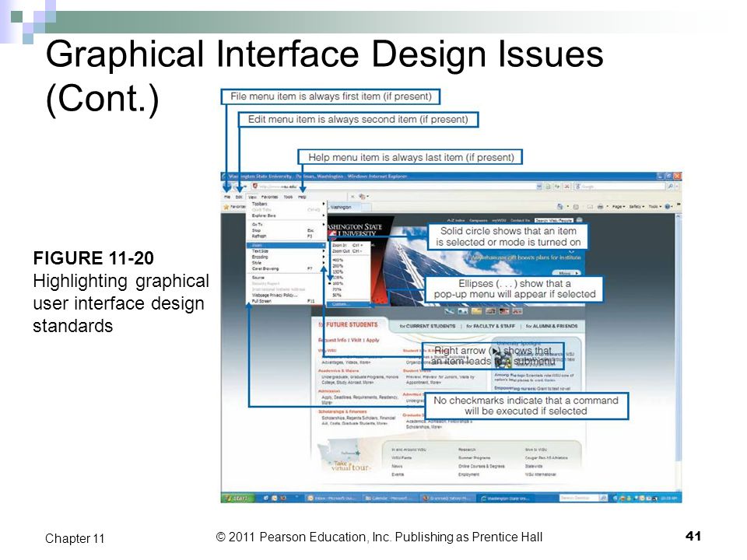This screenshot has height=560, width=747.
Task: Open the Tools dropdown in command bar
Action: 654,207
